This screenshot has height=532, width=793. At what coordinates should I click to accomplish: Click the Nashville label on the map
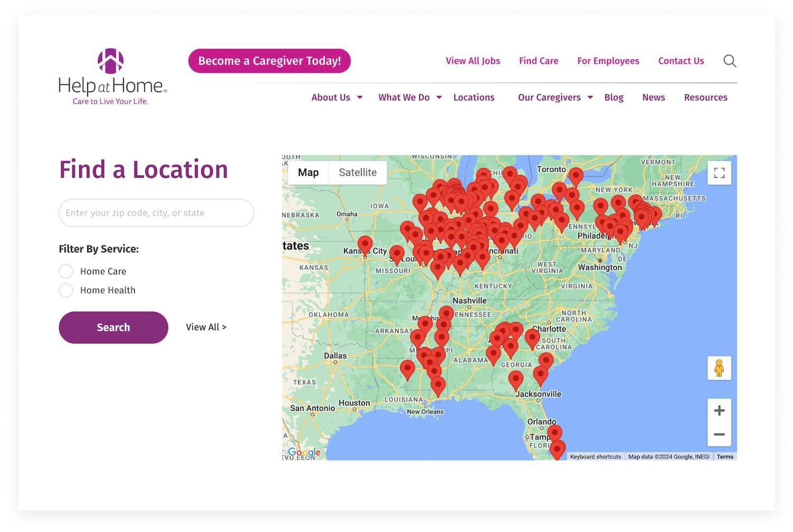[469, 301]
